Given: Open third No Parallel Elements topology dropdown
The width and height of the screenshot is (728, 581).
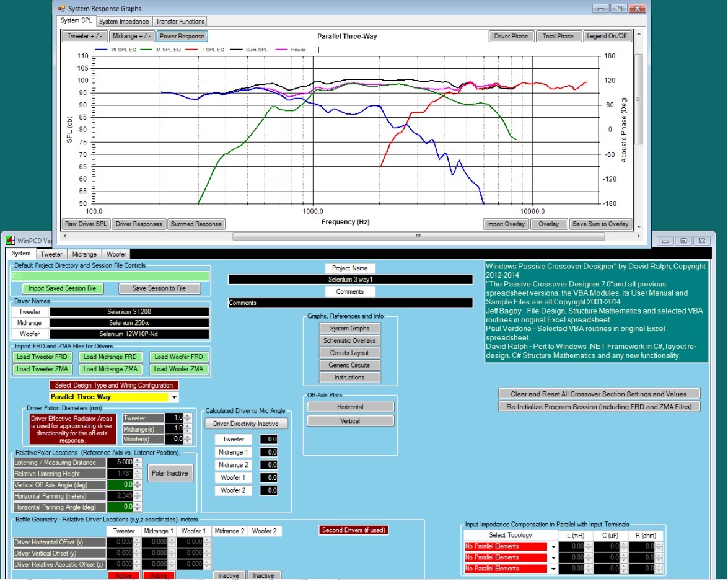Looking at the screenshot, I should coord(553,569).
